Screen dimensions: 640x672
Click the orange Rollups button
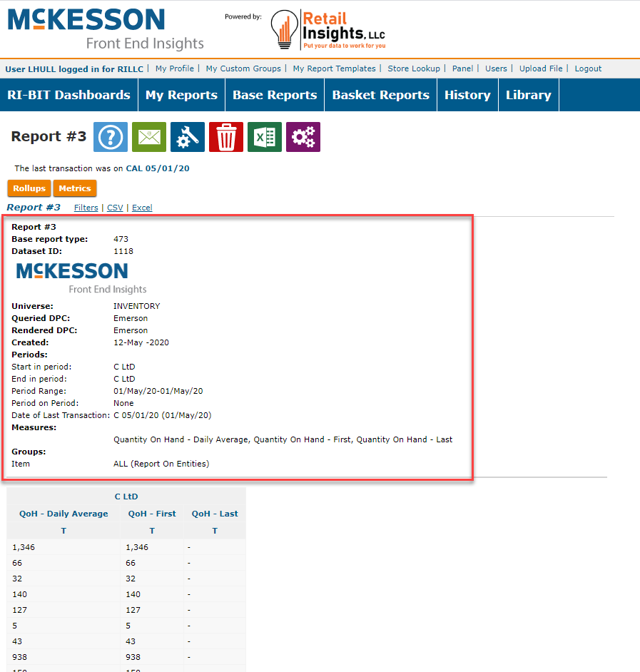coord(29,188)
